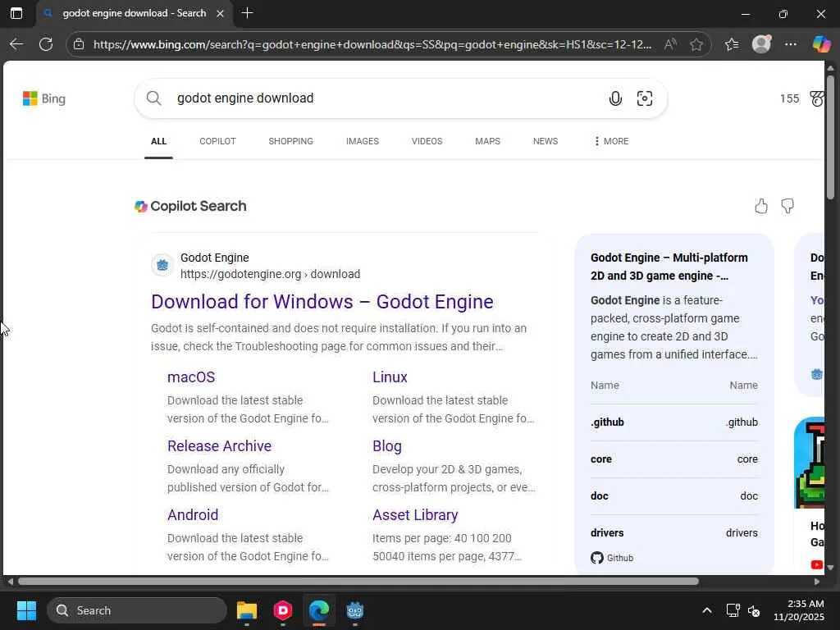Screen dimensions: 840x630
Task: Refresh the page with reload icon
Action: click(46, 44)
